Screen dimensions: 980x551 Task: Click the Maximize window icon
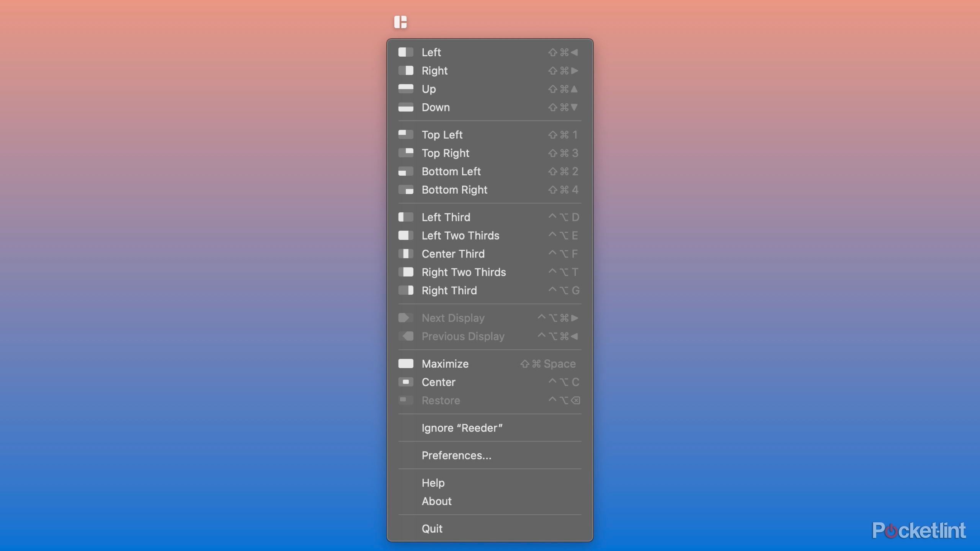pos(406,364)
